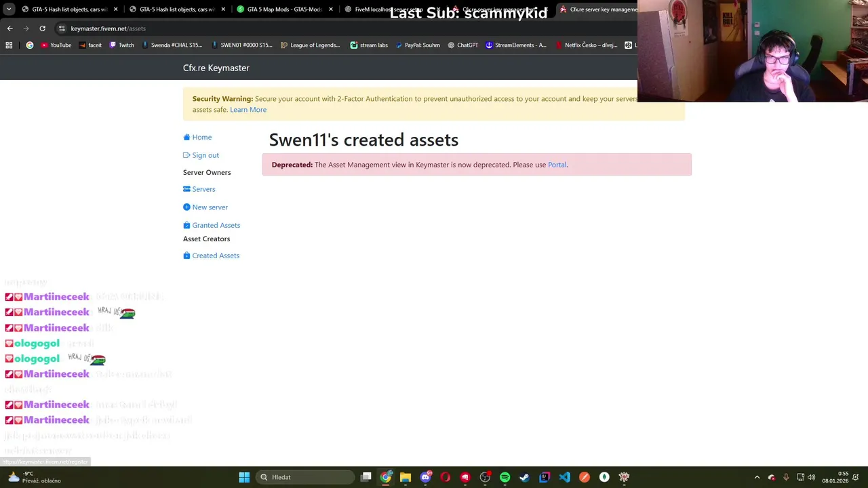Open File Explorer from the taskbar
This screenshot has height=488, width=868.
pos(406,477)
